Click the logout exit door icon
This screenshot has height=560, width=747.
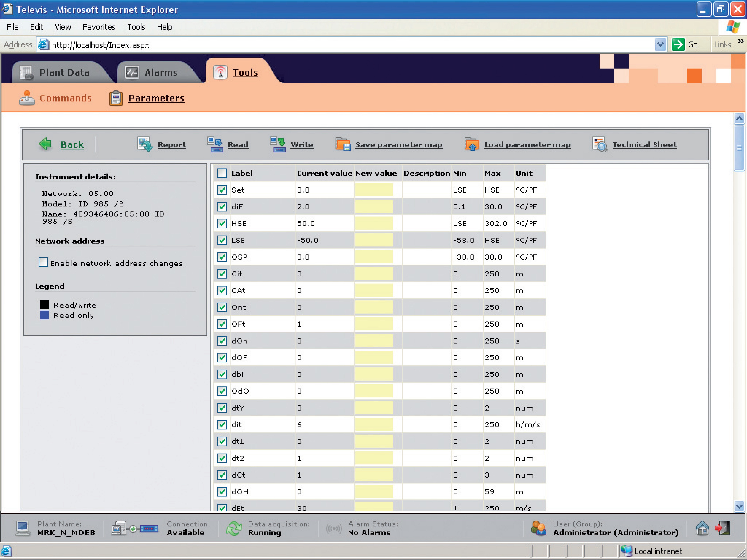722,528
